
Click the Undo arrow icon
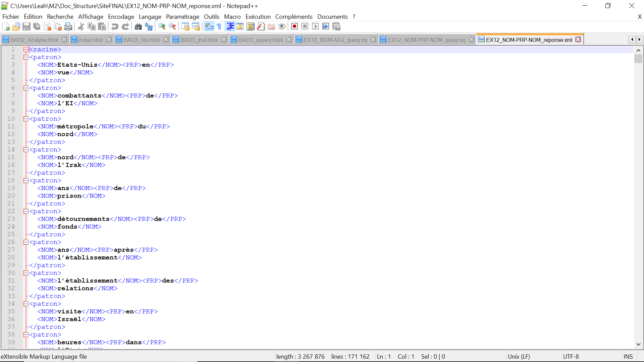(x=115, y=27)
